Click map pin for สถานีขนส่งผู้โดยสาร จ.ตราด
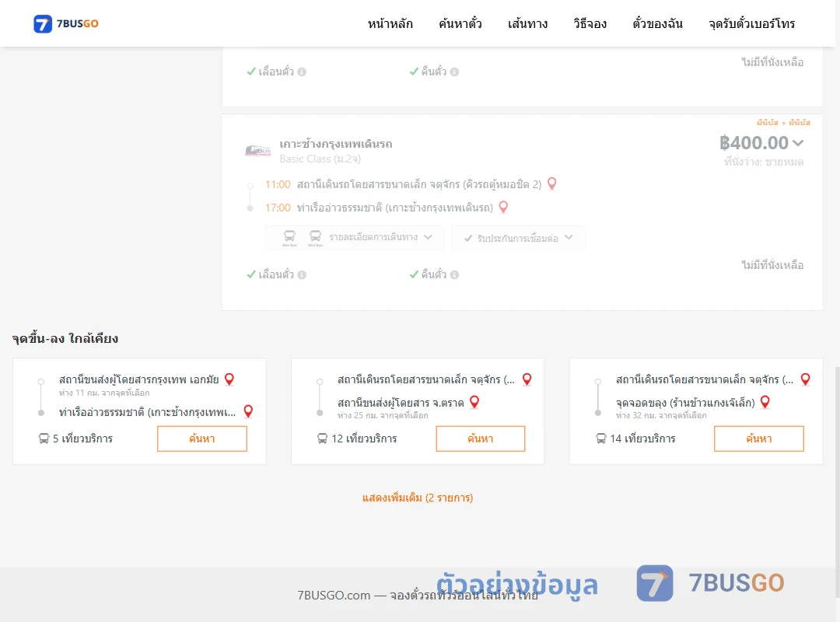840x622 pixels. [x=474, y=402]
